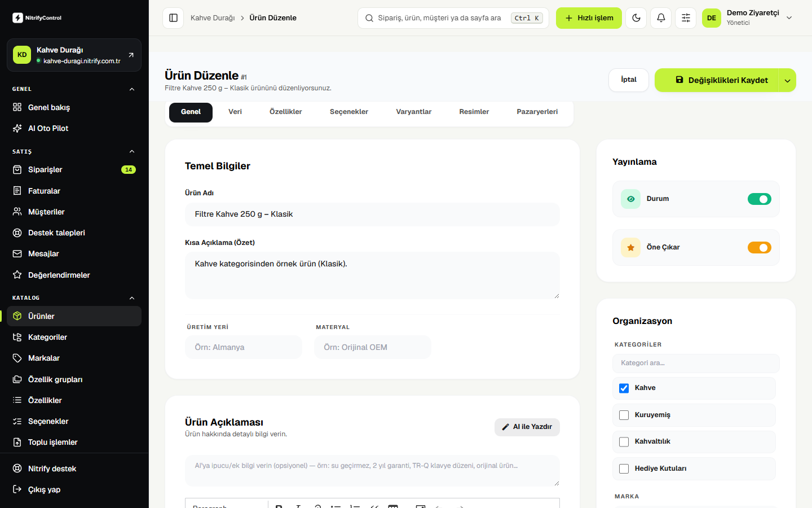Click the Üretim Yeri input field
Viewport: 812px width, 508px height.
[x=244, y=347]
